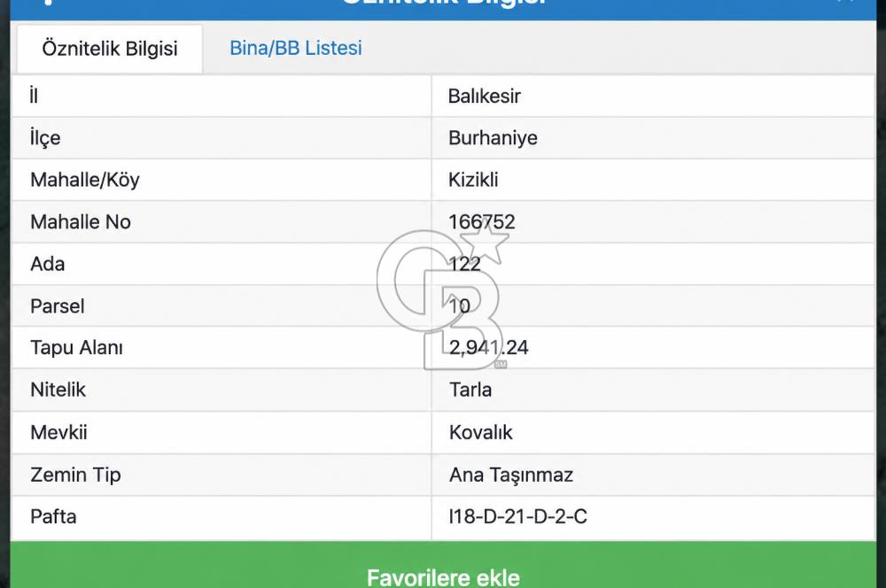Click the Nitelik row label
Image resolution: width=886 pixels, height=588 pixels.
coord(58,390)
